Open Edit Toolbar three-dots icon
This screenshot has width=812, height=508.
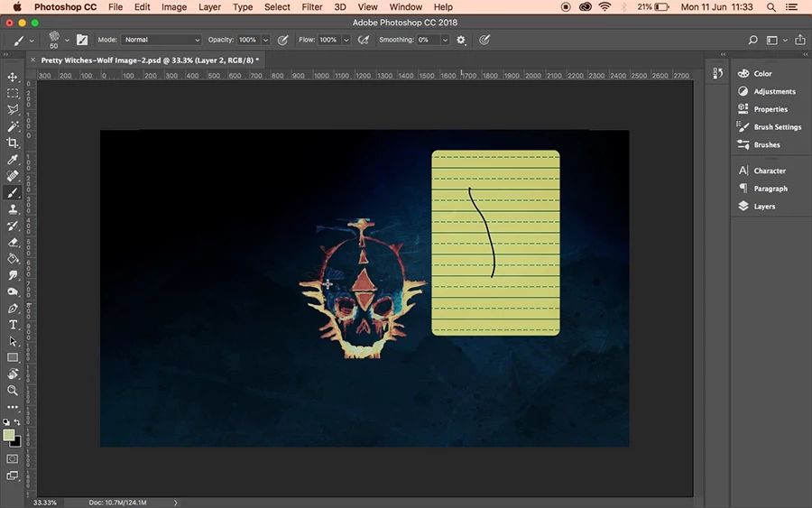point(13,407)
